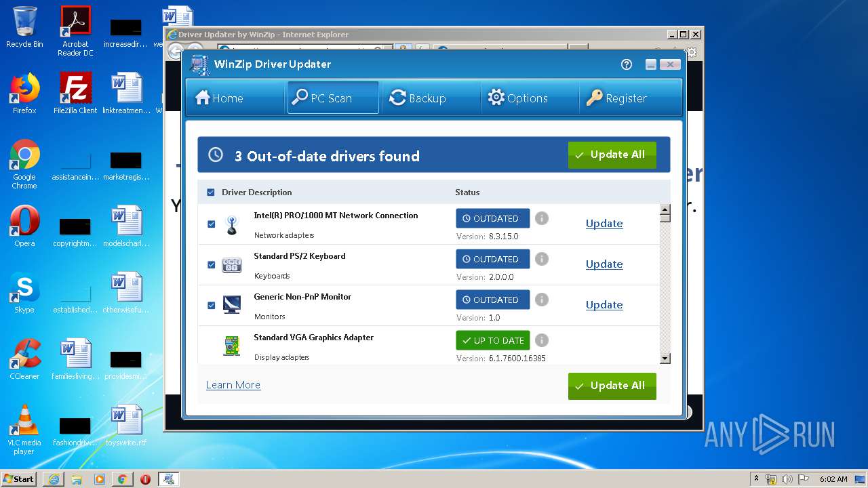Open the linktreatmen Word document on desktop
The width and height of the screenshot is (868, 488).
pos(126,94)
